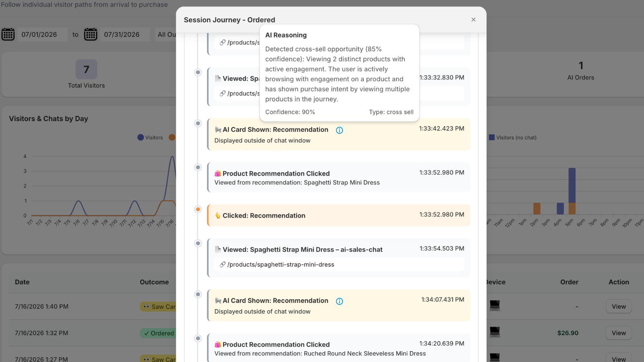
Task: Click the 7/16/2026 1:40 PM date cell
Action: tap(41, 306)
